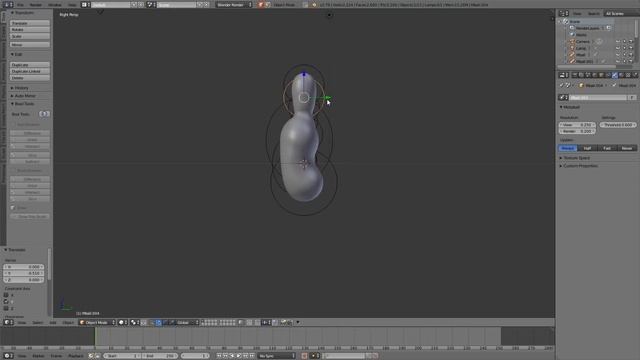The width and height of the screenshot is (640, 360).
Task: Open the Object menu in viewport header
Action: click(x=68, y=322)
